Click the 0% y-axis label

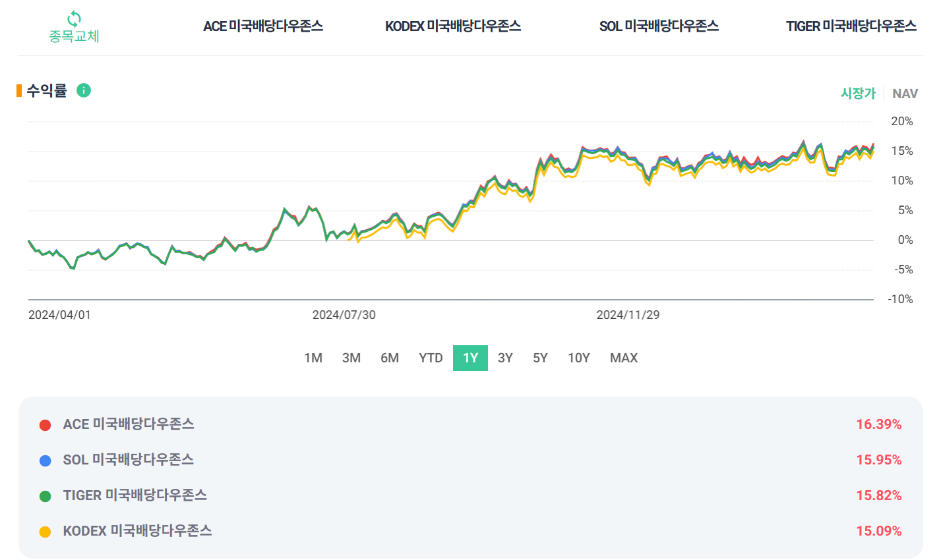click(x=905, y=240)
